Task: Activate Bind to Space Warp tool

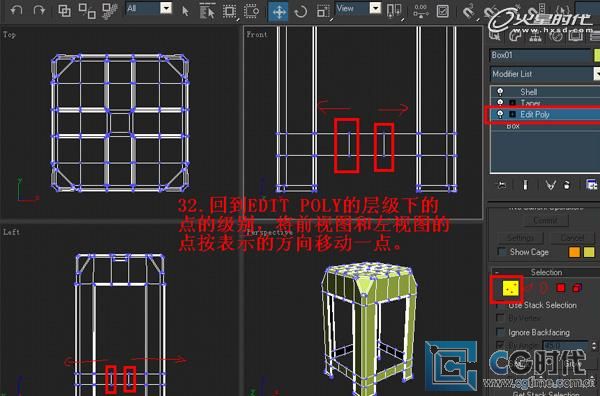Action: point(110,11)
